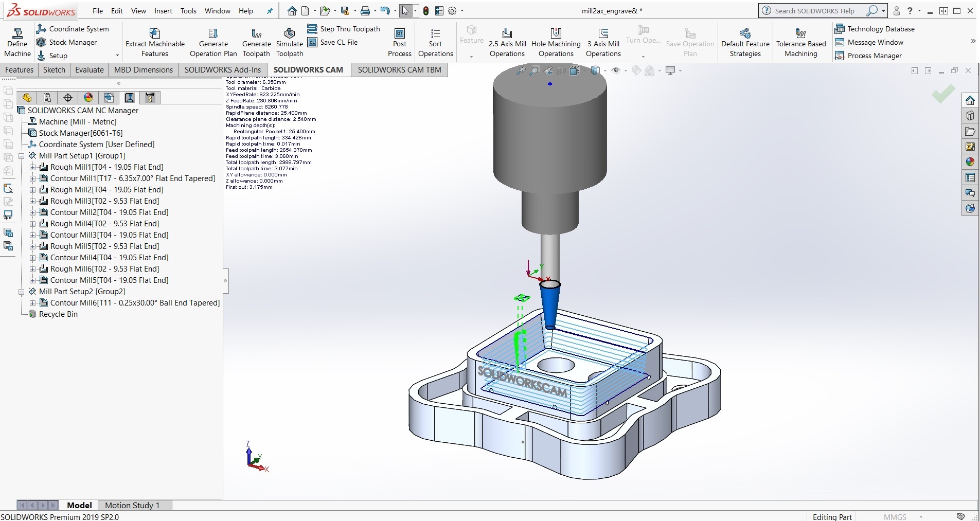Switch to the Evaluate tab

[90, 70]
